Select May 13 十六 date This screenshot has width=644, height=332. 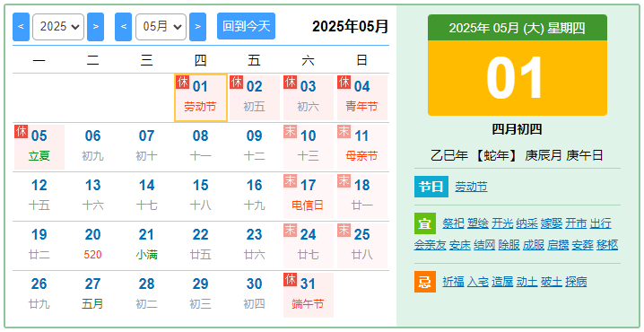coord(92,197)
